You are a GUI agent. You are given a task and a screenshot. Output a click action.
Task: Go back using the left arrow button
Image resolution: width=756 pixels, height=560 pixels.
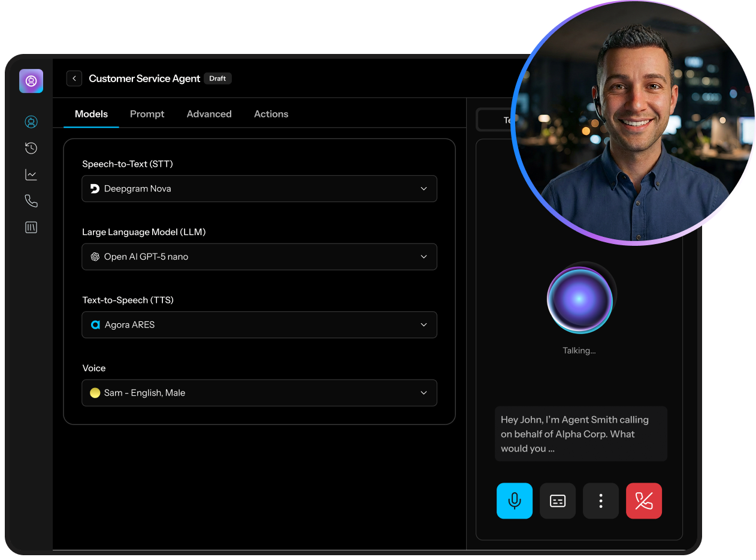pos(74,79)
